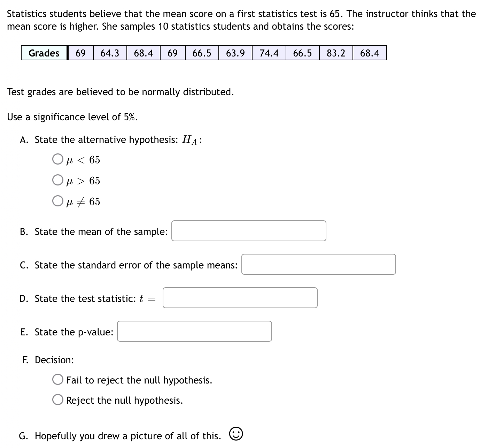The image size is (488, 448).
Task: Choose 'Fail to reject the null hypothesis'
Action: [x=58, y=380]
